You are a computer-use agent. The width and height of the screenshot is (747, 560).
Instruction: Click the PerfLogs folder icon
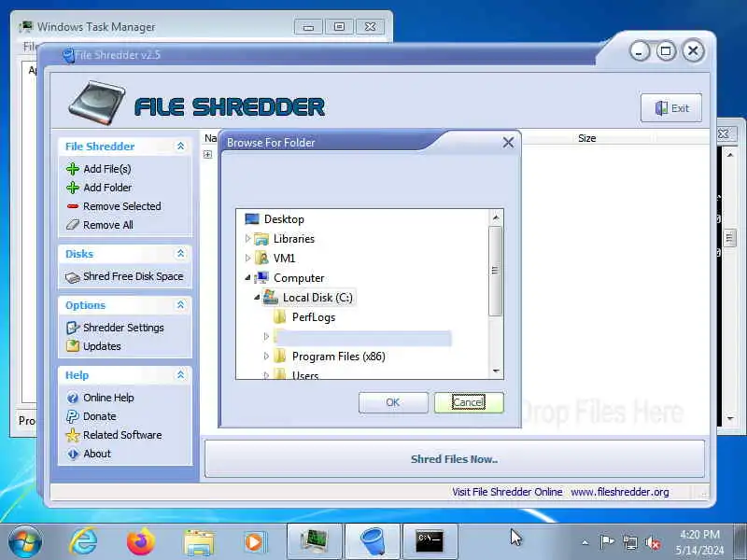(279, 317)
